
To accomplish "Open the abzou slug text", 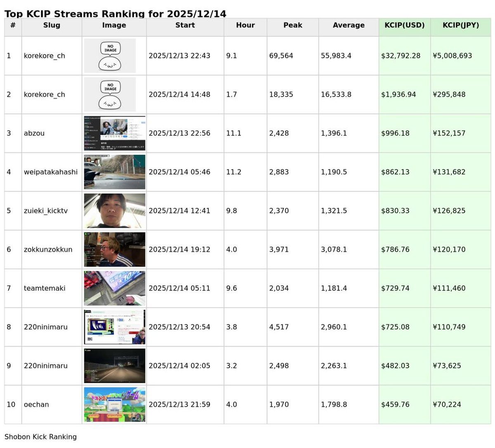I will [34, 133].
